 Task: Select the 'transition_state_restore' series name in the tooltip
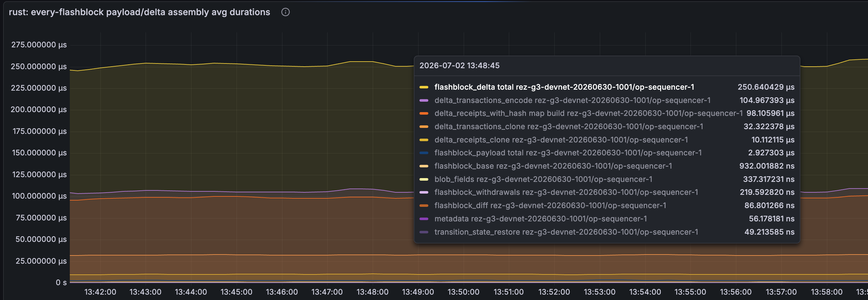[x=566, y=232]
